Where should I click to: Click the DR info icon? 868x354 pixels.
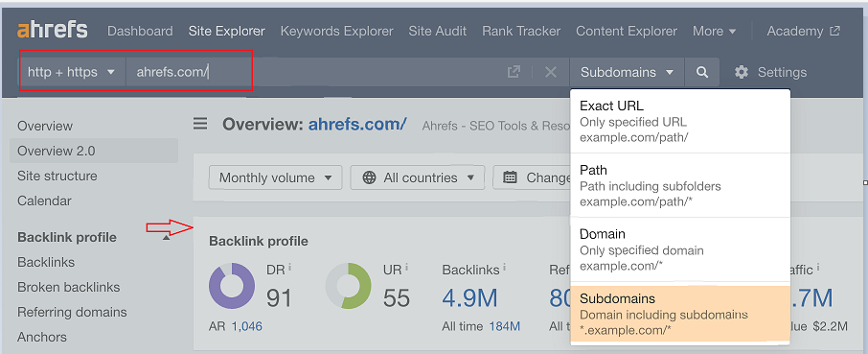pyautogui.click(x=290, y=268)
